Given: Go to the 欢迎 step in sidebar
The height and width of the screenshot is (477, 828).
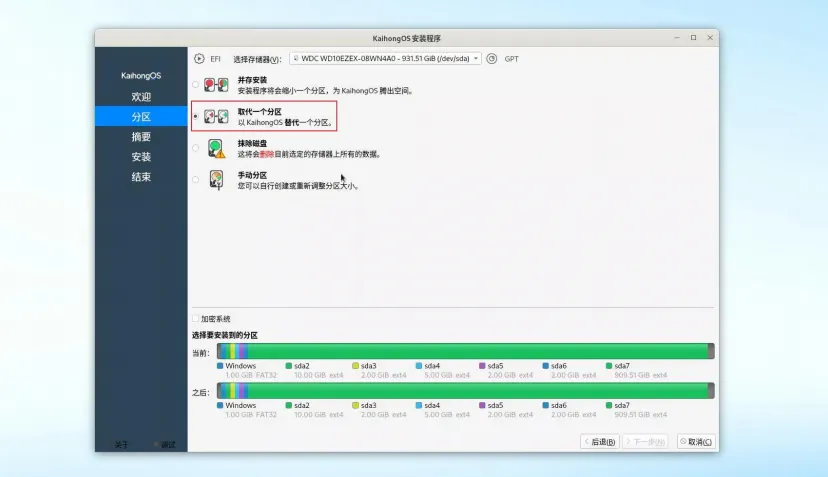Looking at the screenshot, I should (141, 97).
